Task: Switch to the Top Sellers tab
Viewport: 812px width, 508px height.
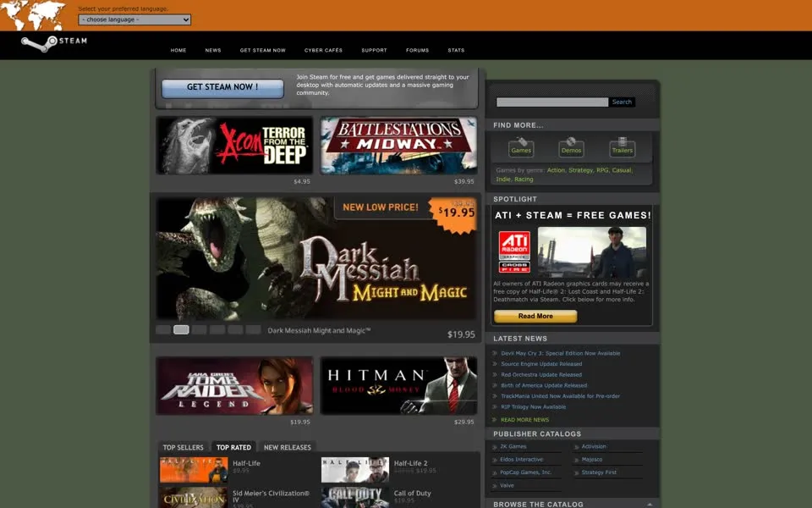Action: (184, 447)
